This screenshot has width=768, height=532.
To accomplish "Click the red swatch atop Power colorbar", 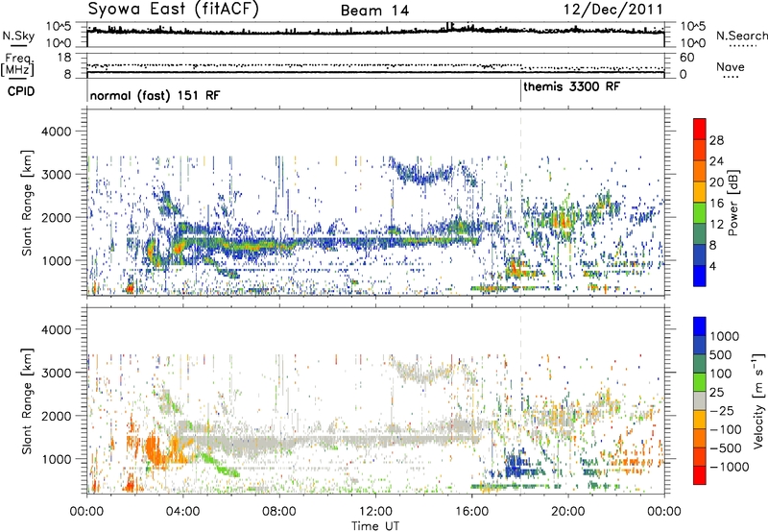I will (x=700, y=129).
